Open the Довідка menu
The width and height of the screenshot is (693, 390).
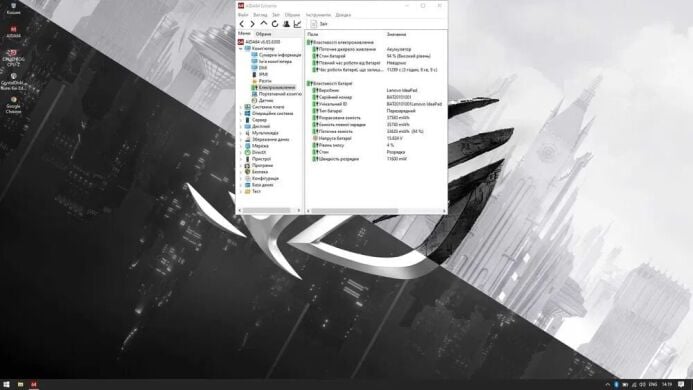pos(343,15)
